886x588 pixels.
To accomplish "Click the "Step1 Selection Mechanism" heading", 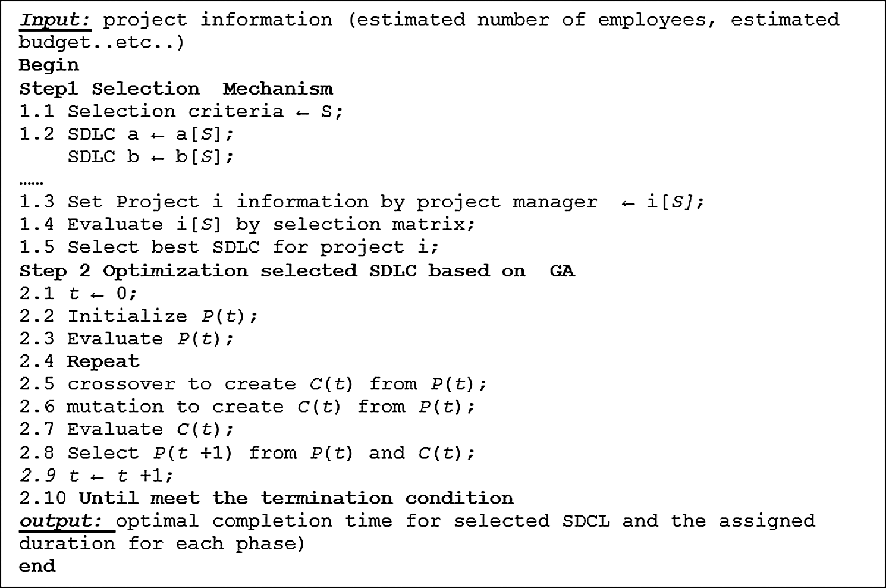I will pyautogui.click(x=176, y=89).
